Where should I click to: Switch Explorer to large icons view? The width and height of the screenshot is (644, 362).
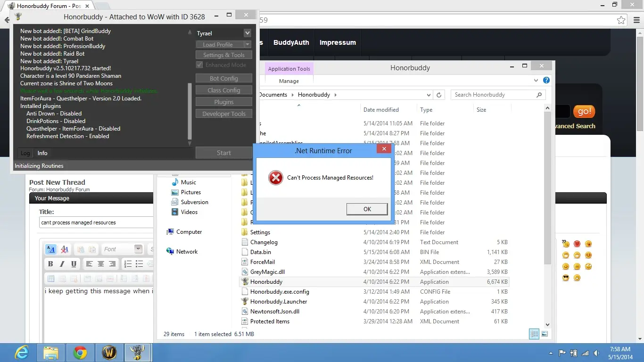click(x=545, y=334)
